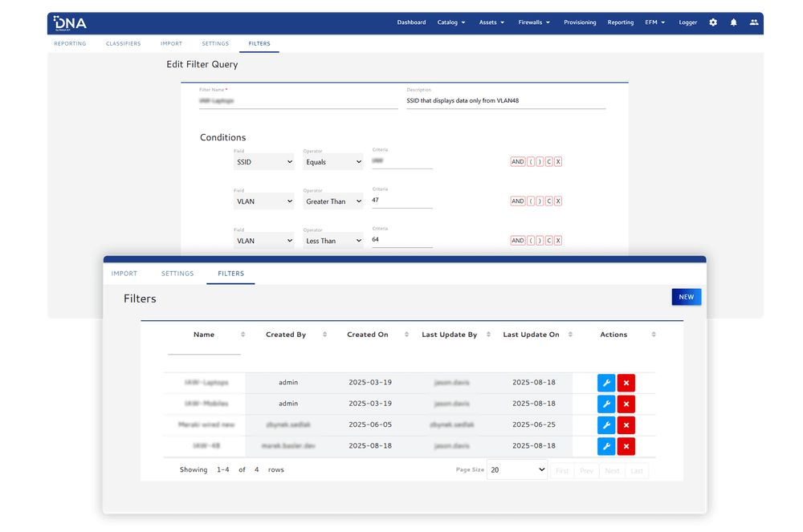Switch to the Classifiers tab
803x532 pixels.
[123, 43]
